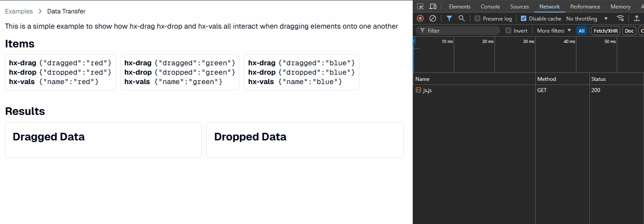This screenshot has height=224, width=644.
Task: Activate the inspect element picker icon
Action: pyautogui.click(x=420, y=6)
